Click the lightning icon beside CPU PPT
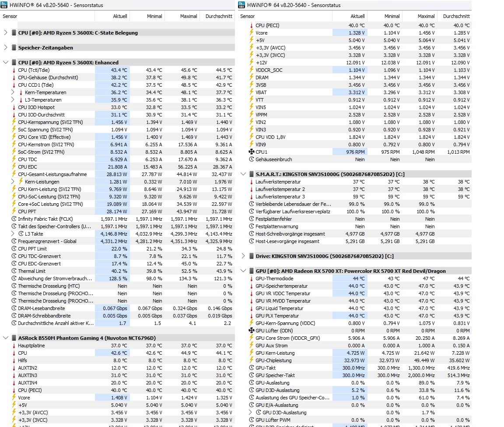The image size is (504, 427). point(14,212)
